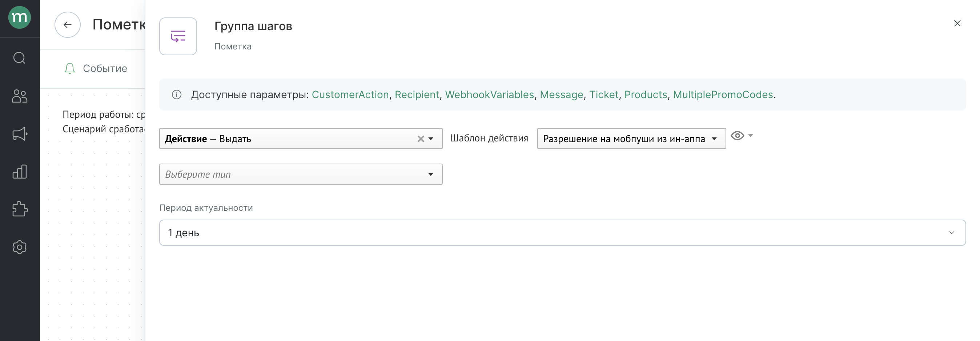The width and height of the screenshot is (980, 341).
Task: Open search in the sidebar
Action: (x=19, y=58)
